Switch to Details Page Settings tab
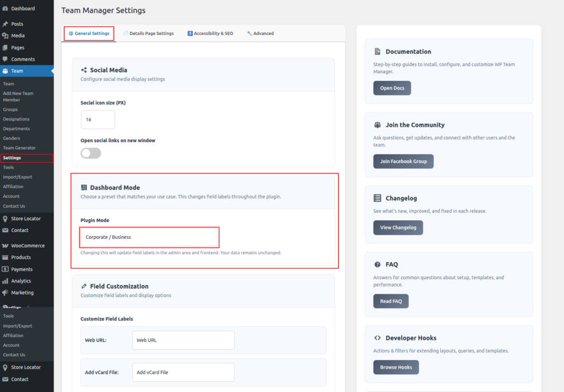The height and width of the screenshot is (392, 564). [148, 34]
